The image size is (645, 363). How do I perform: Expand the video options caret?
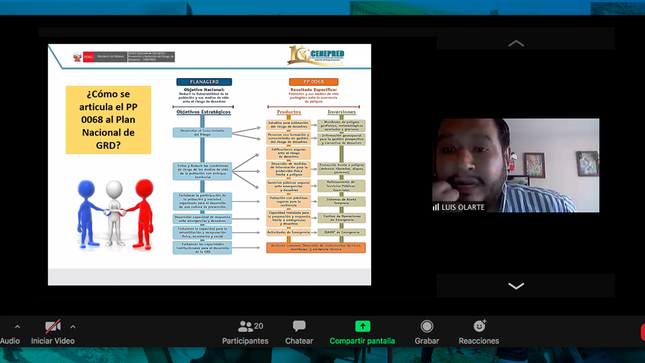tap(73, 327)
